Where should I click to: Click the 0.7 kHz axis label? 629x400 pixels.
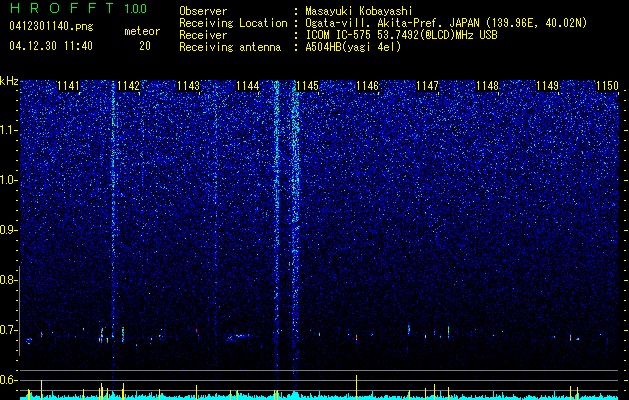[8, 330]
